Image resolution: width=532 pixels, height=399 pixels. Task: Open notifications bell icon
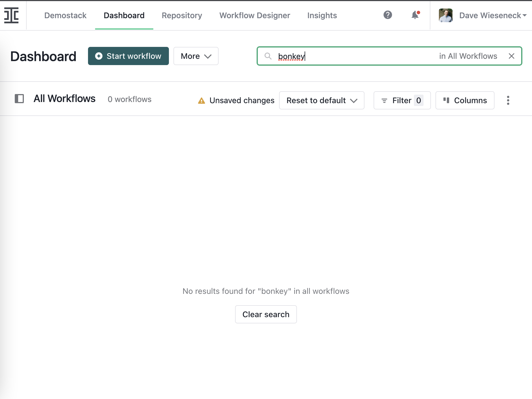[415, 15]
